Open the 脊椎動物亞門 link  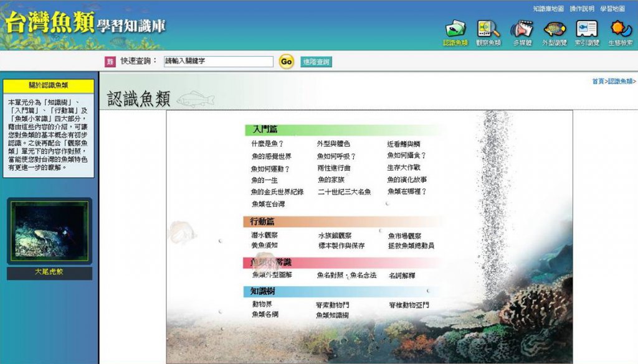point(409,305)
